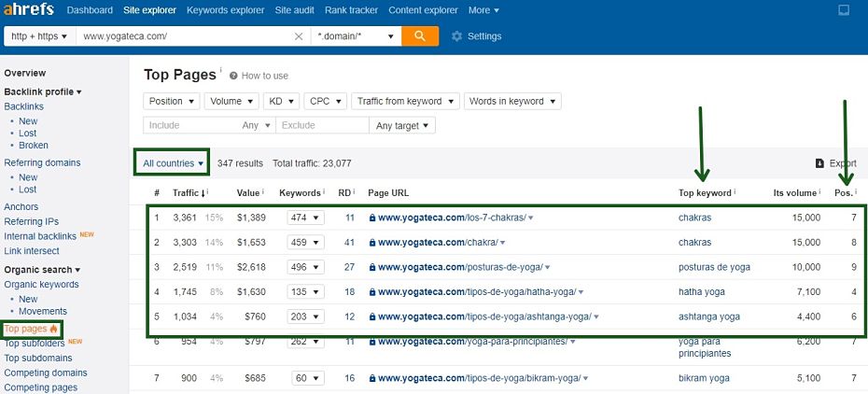Open the Volume filter dropdown
Viewport: 868px width, 394px height.
click(231, 101)
